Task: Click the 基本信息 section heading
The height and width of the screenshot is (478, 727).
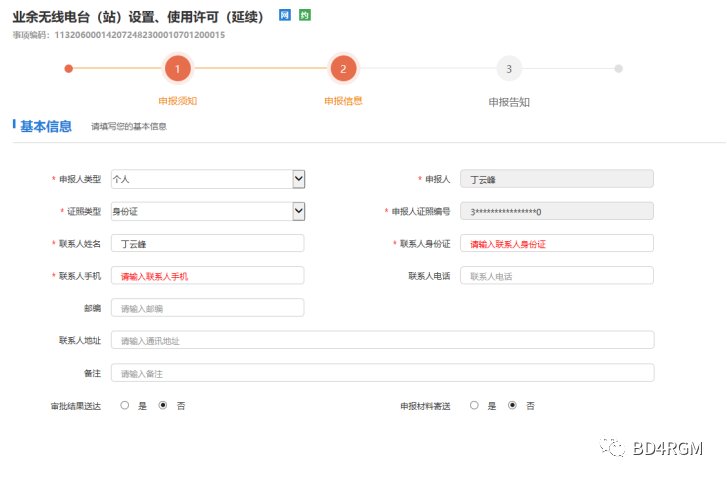Action: tap(46, 126)
